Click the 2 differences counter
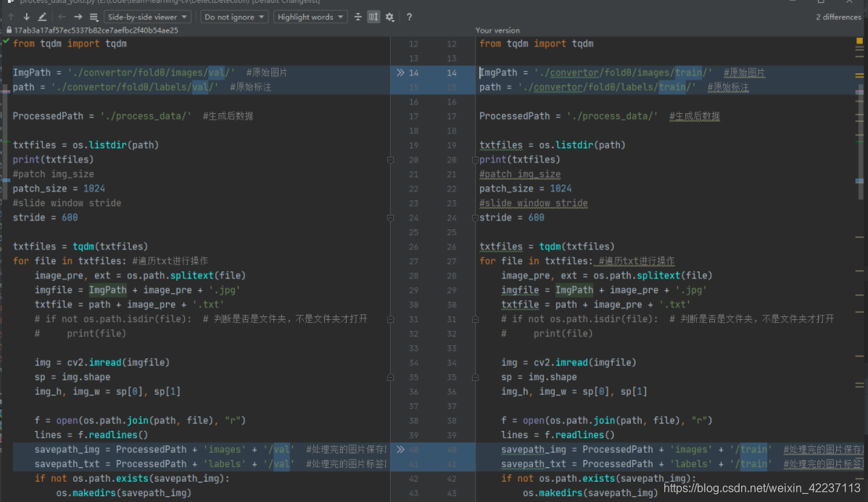 [x=838, y=17]
